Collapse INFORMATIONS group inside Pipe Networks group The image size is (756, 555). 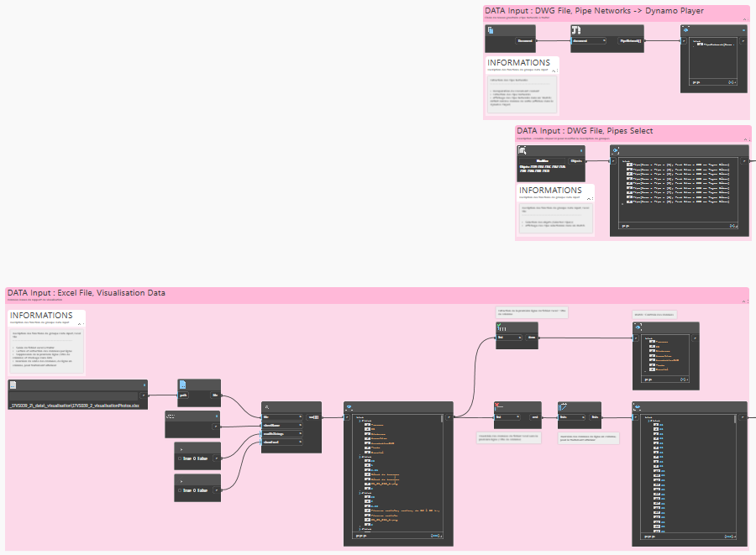[x=554, y=71]
